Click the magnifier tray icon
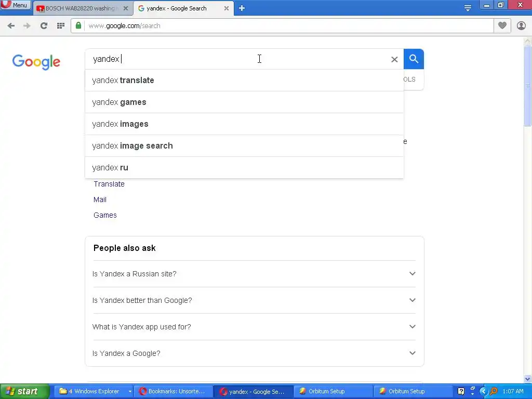 pyautogui.click(x=494, y=392)
